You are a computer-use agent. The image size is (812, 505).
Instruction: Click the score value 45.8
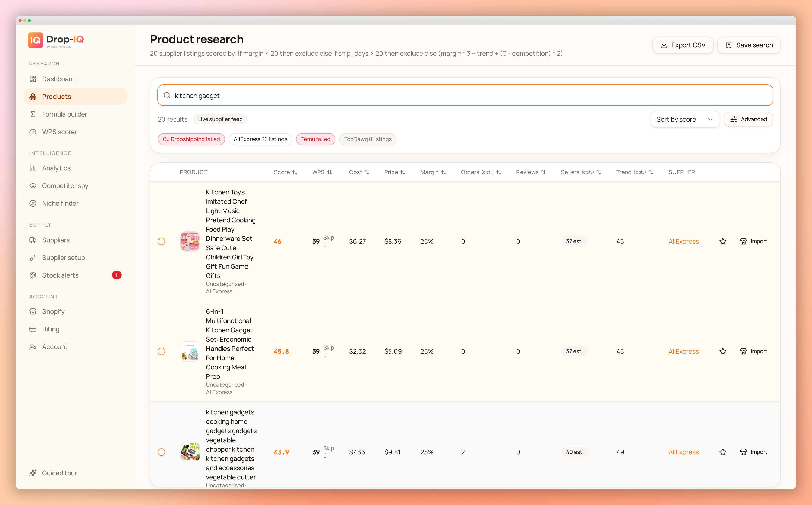pos(281,351)
